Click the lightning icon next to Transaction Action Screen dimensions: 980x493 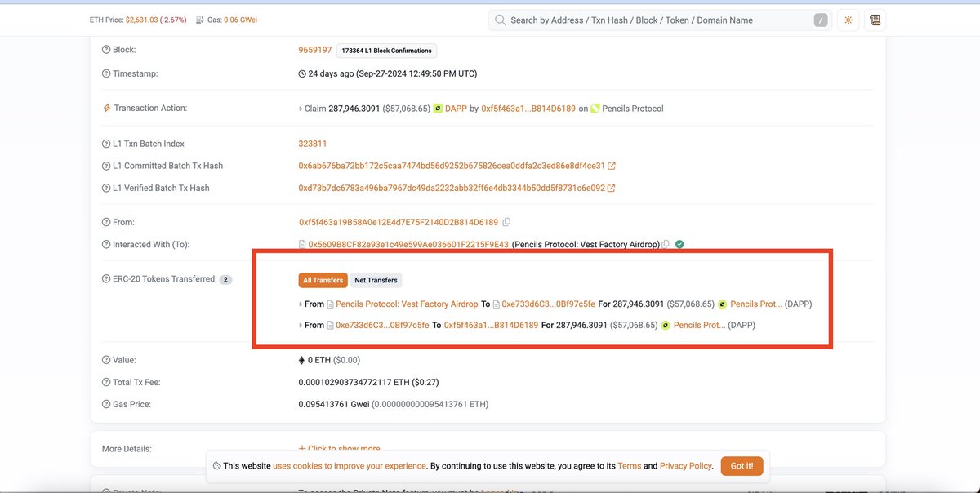pyautogui.click(x=106, y=109)
